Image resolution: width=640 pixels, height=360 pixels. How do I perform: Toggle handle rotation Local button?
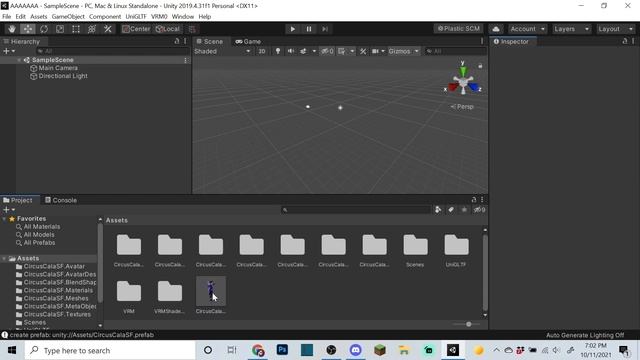(168, 29)
